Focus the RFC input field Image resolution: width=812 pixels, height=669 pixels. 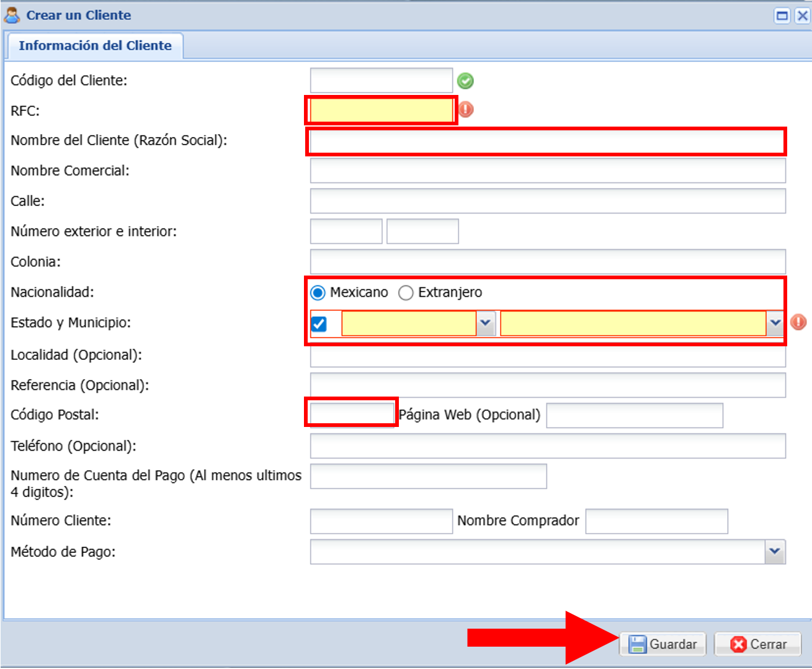(x=381, y=110)
